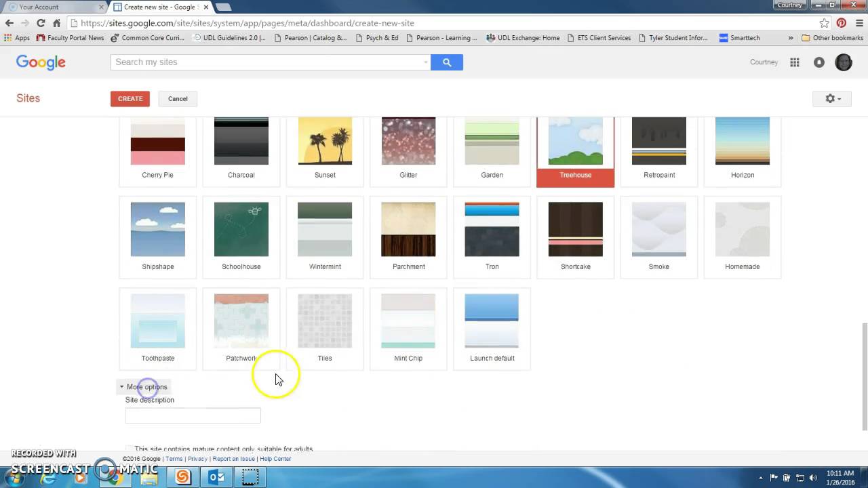Open the Sites home link
This screenshot has width=868, height=488.
[x=28, y=98]
